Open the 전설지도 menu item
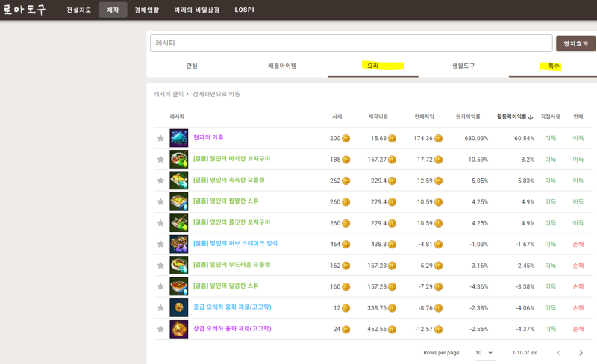The width and height of the screenshot is (597, 364). [79, 10]
